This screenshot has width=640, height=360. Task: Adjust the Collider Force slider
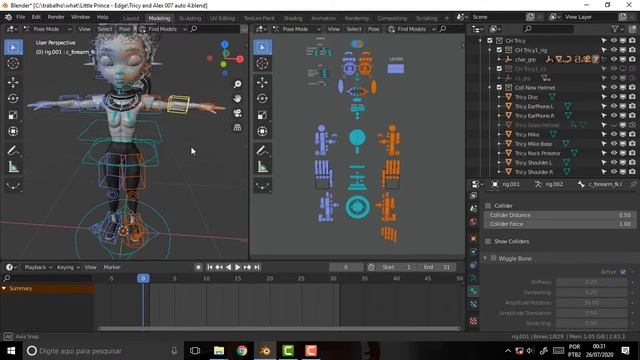(x=560, y=224)
